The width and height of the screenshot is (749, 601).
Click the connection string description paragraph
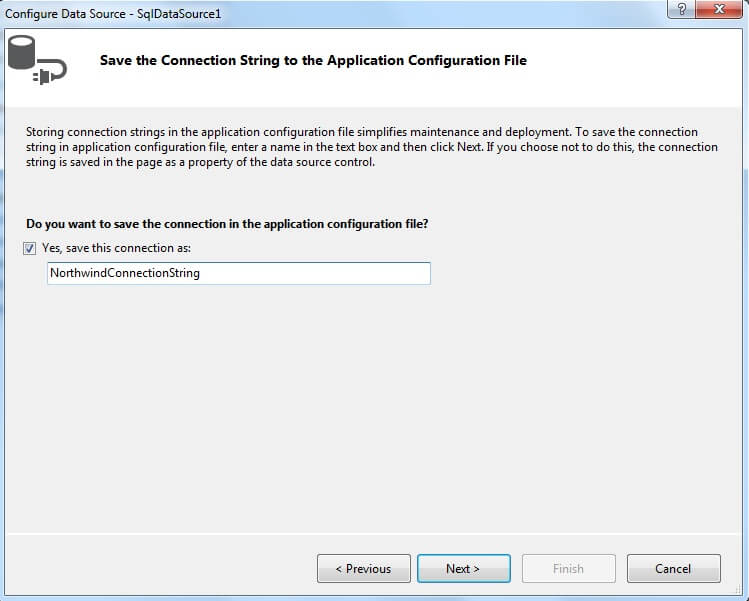click(371, 147)
